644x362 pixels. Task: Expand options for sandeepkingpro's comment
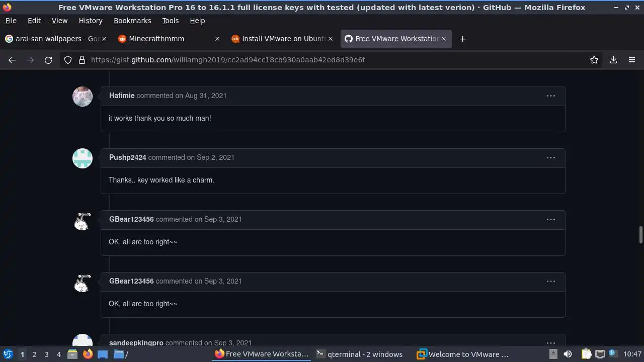click(551, 343)
